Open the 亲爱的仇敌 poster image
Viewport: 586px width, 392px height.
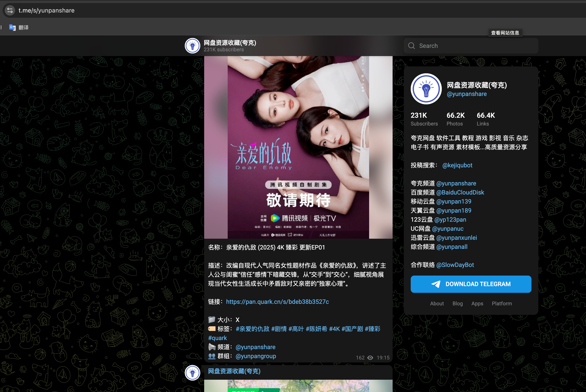[x=298, y=147]
